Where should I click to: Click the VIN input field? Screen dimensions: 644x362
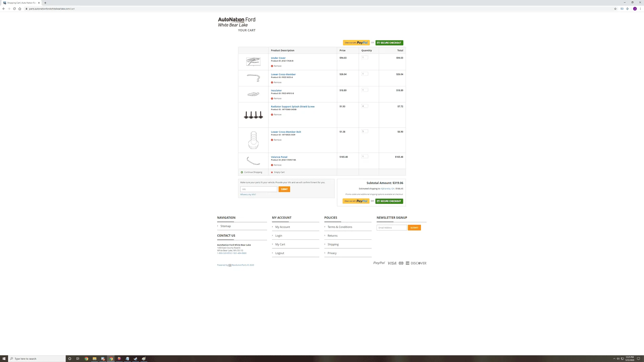259,189
